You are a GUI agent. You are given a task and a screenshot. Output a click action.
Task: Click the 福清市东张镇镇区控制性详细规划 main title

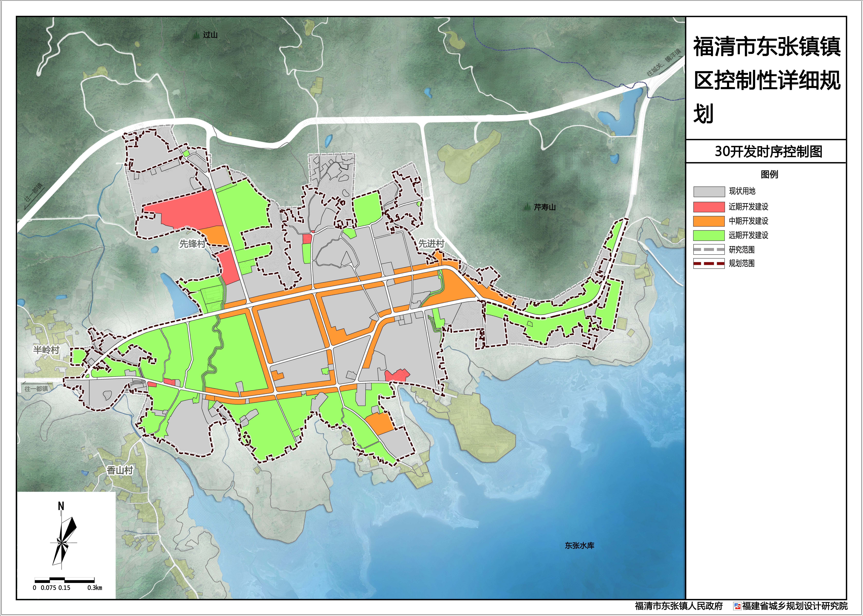pos(767,80)
